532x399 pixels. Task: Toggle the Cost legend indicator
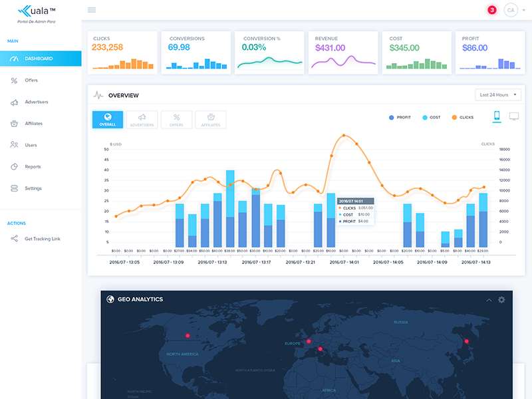[x=424, y=117]
